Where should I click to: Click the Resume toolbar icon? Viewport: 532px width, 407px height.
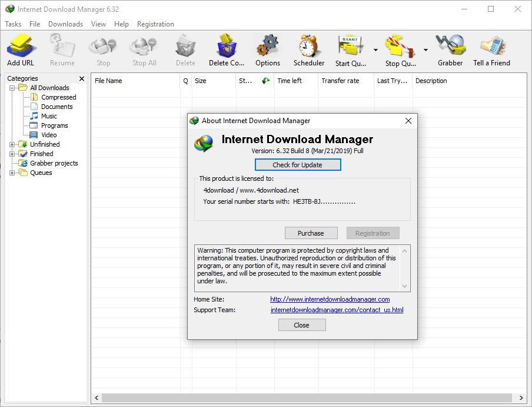(x=62, y=45)
